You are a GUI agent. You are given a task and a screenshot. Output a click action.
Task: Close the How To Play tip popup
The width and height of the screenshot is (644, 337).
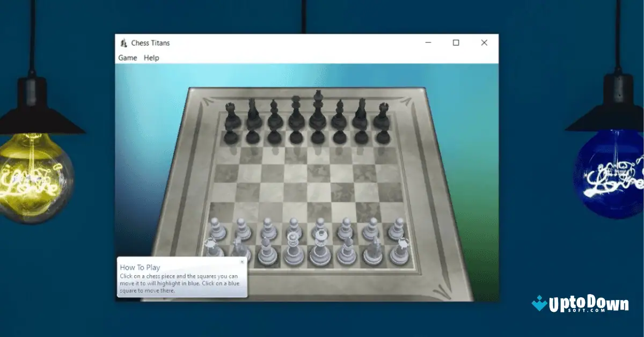242,261
